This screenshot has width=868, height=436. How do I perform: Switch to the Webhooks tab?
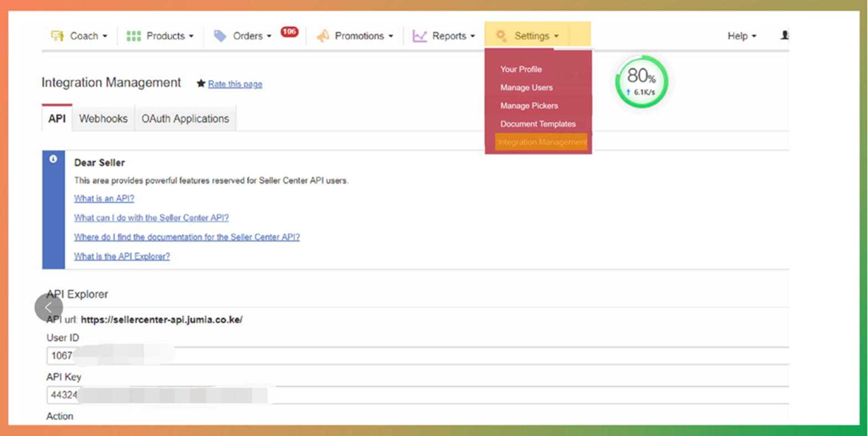103,119
